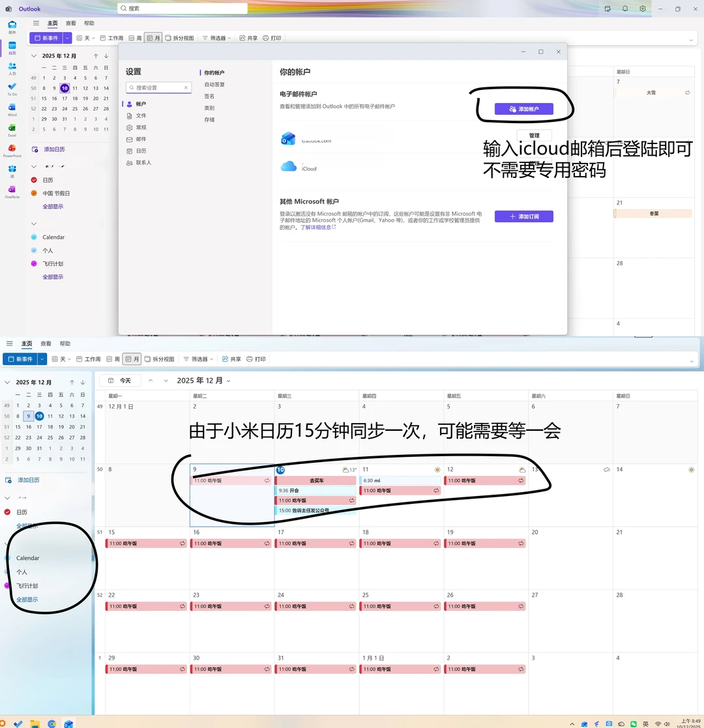Open the 筛选器 filter dropdown
Image resolution: width=704 pixels, height=728 pixels.
[198, 359]
